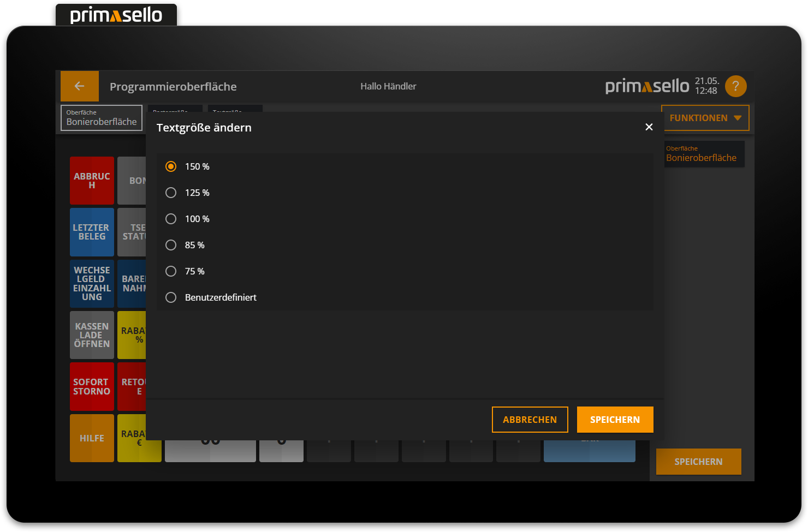Click the orange HILFE tile
This screenshot has height=532, width=808.
(x=92, y=438)
